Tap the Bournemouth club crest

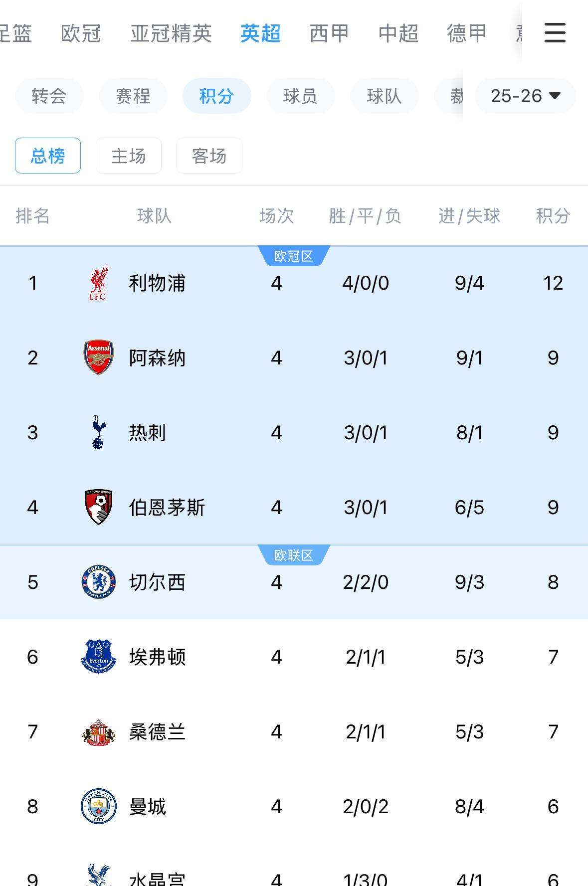(x=98, y=507)
